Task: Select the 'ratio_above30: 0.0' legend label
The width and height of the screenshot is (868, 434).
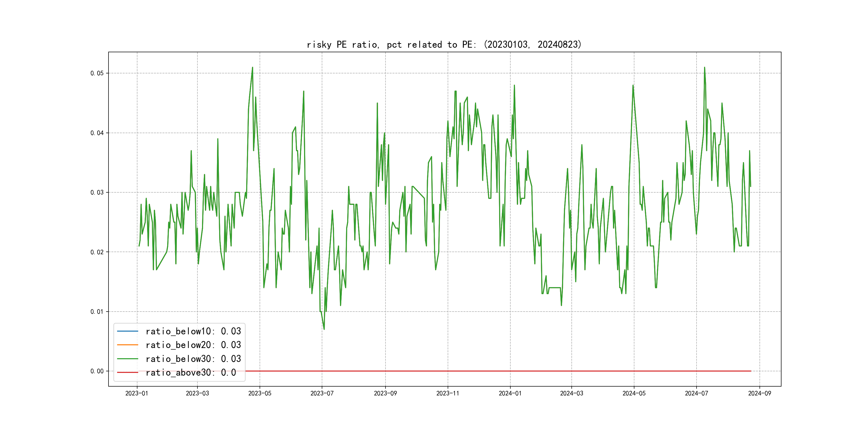Action: coord(191,372)
